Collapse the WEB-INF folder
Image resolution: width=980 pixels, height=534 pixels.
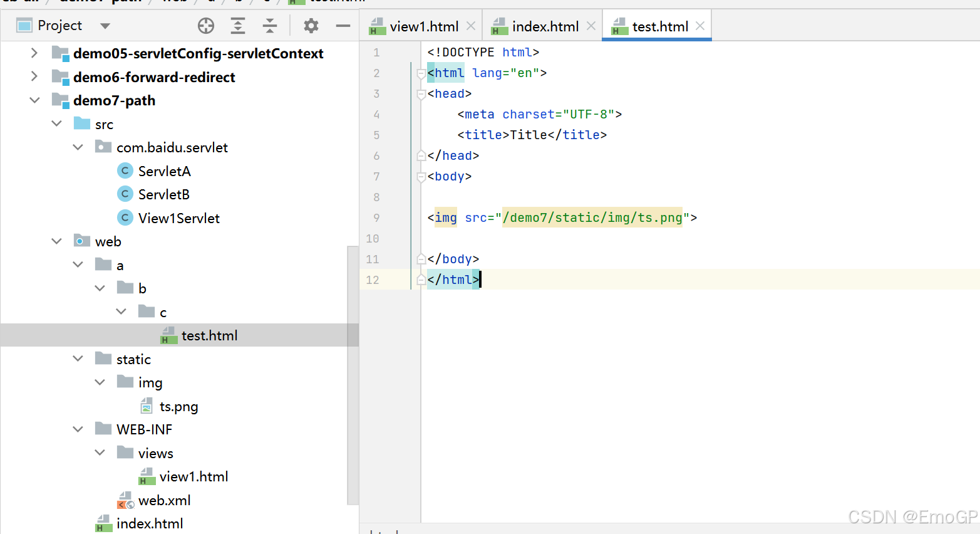78,429
